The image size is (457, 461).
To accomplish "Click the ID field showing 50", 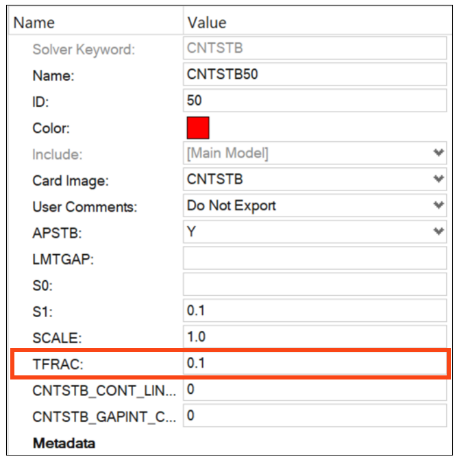I will (315, 100).
